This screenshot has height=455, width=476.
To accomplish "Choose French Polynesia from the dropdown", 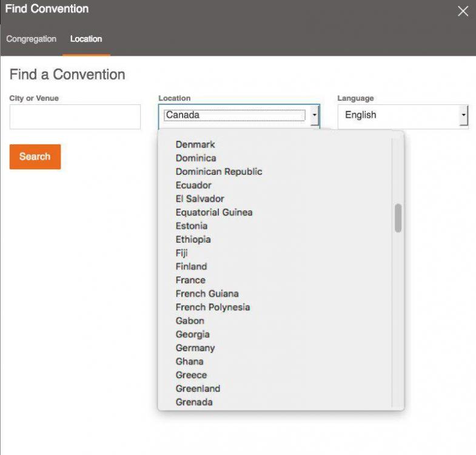I will click(x=212, y=307).
